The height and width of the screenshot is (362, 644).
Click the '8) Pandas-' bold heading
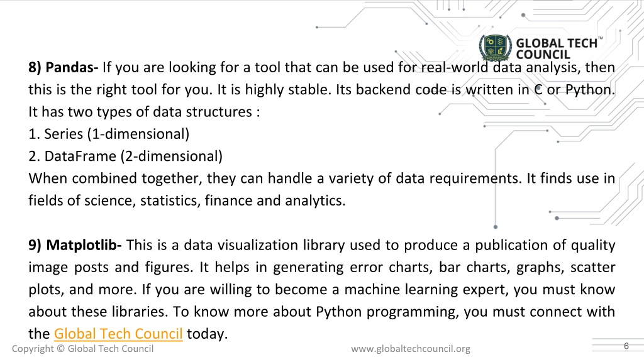[x=64, y=67]
